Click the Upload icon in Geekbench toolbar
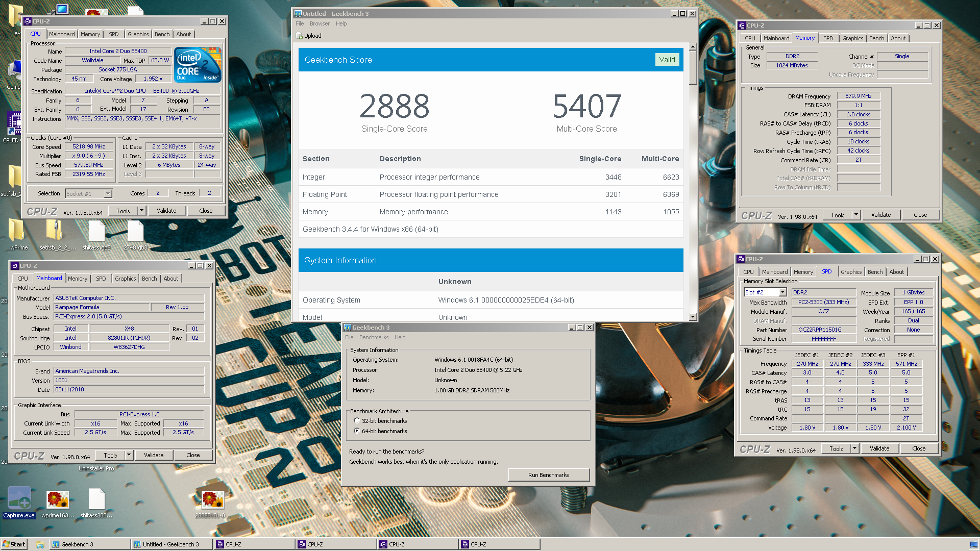Viewport: 980px width, 551px height. tap(300, 36)
